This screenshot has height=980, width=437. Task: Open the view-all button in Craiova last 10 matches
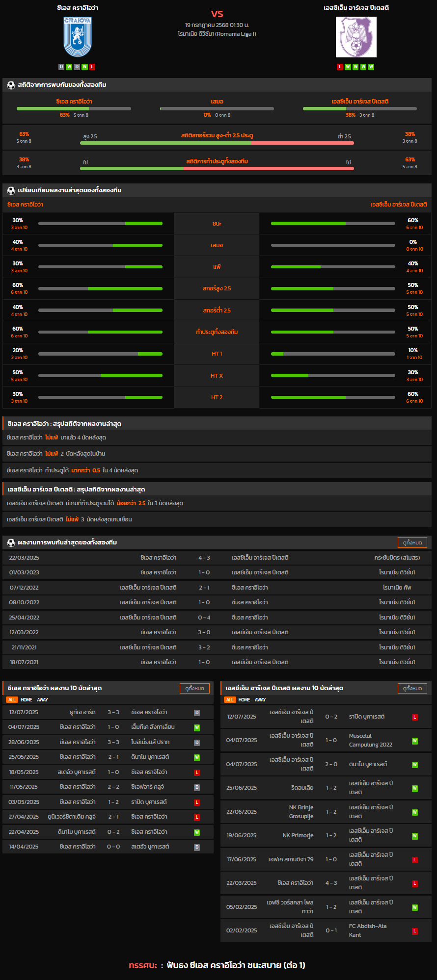click(194, 688)
